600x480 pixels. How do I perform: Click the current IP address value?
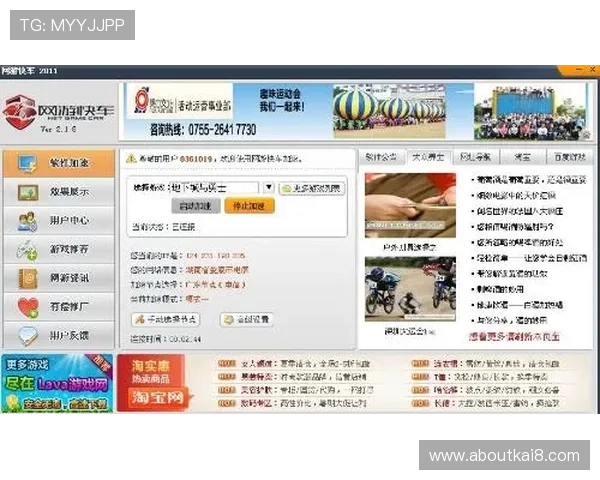tap(216, 256)
